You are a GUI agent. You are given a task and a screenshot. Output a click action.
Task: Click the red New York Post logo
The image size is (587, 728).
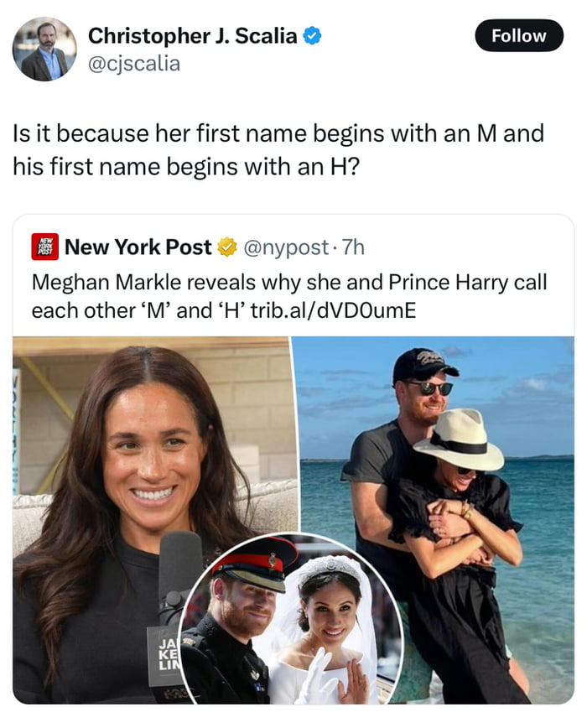click(x=44, y=247)
